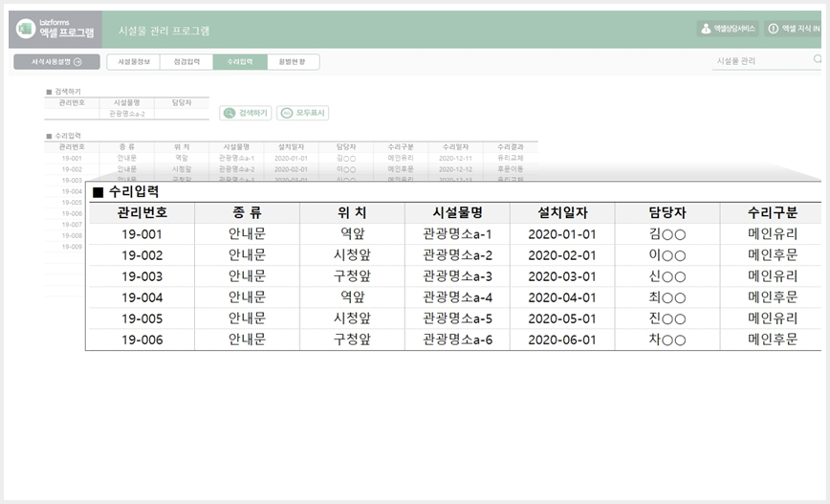Click 차○○ in enlarged row 19-006
830x504 pixels.
point(667,340)
